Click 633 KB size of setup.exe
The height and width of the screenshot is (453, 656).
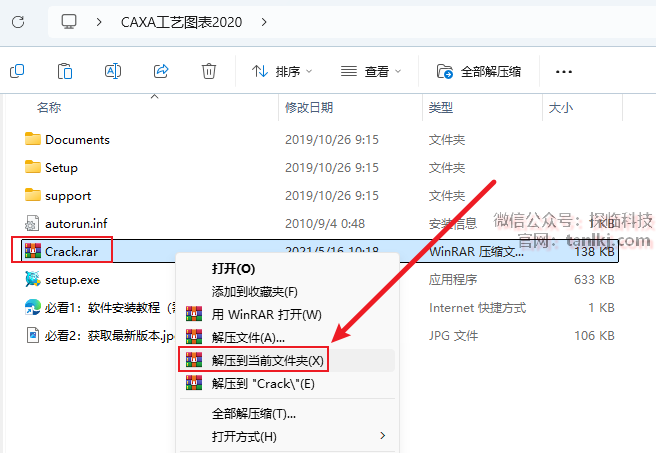594,279
